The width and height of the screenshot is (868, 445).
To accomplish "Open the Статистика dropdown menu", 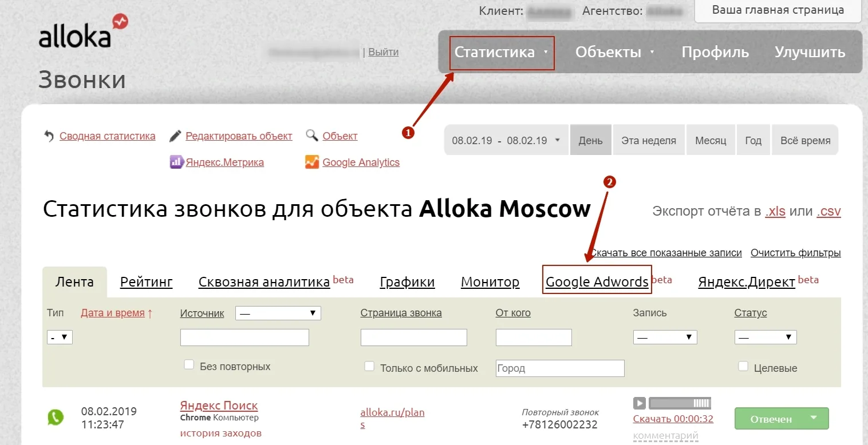I will click(x=502, y=53).
